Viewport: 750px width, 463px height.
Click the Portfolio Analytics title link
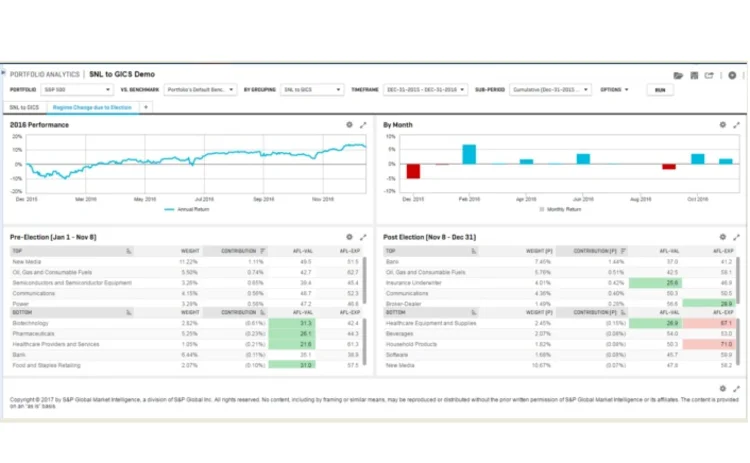pyautogui.click(x=44, y=74)
